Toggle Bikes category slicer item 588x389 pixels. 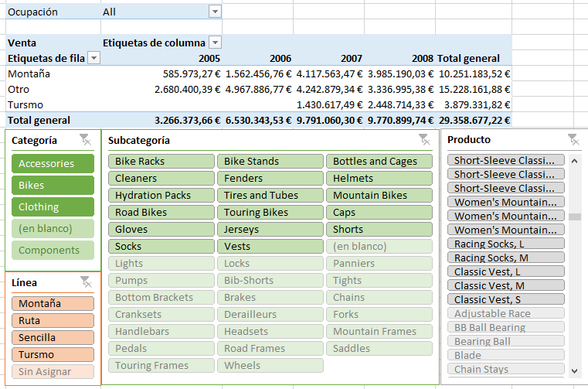(x=53, y=185)
